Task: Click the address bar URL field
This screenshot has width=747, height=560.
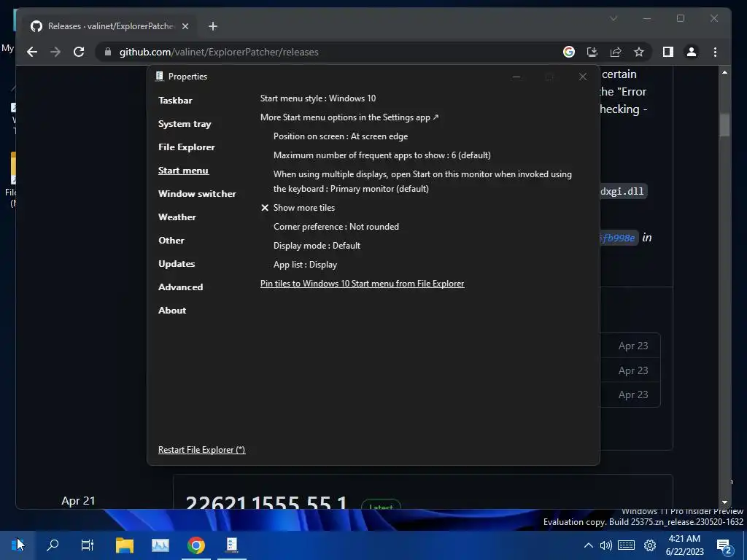Action: (329, 52)
